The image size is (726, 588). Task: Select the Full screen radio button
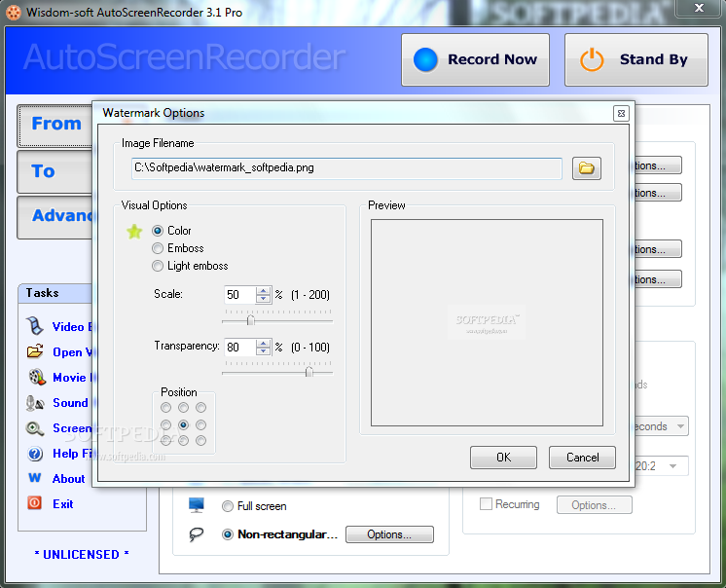click(x=228, y=506)
